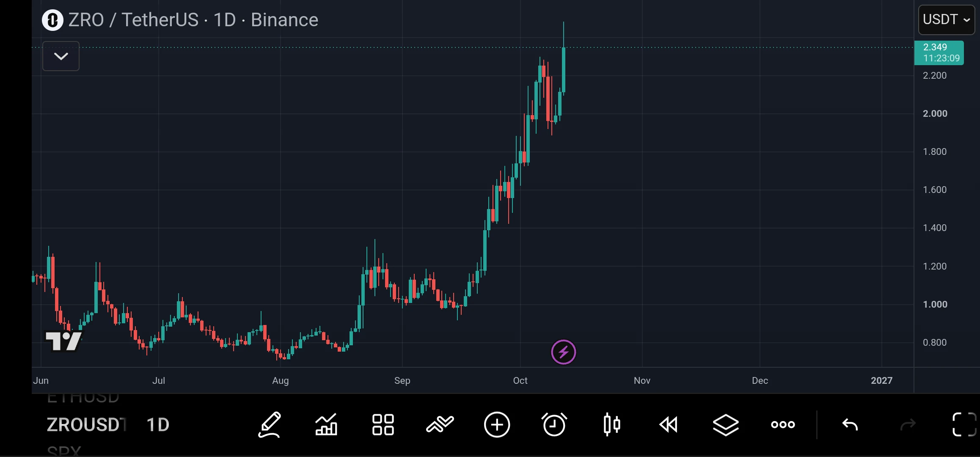The image size is (980, 457).
Task: Click the 0.800 price axis label
Action: pyautogui.click(x=934, y=342)
